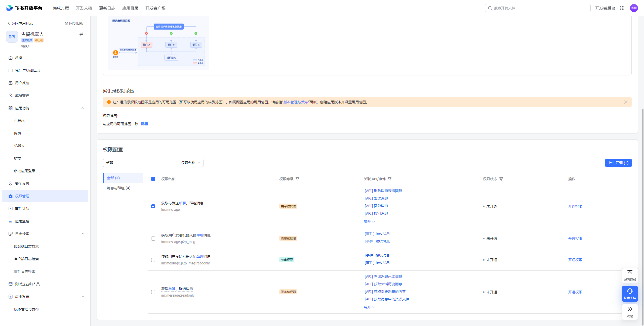Click 开通权限 for im:message.p2p_msg:readonly
The width and height of the screenshot is (644, 326).
575,260
